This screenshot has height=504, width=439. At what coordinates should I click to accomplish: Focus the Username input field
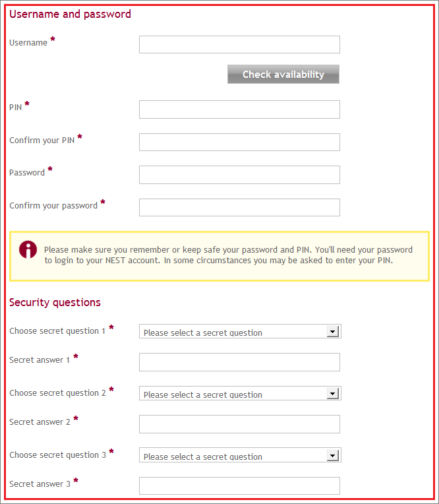pyautogui.click(x=239, y=45)
